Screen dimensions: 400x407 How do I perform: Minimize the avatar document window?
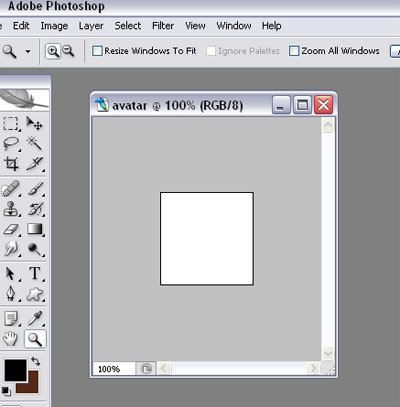click(x=281, y=105)
